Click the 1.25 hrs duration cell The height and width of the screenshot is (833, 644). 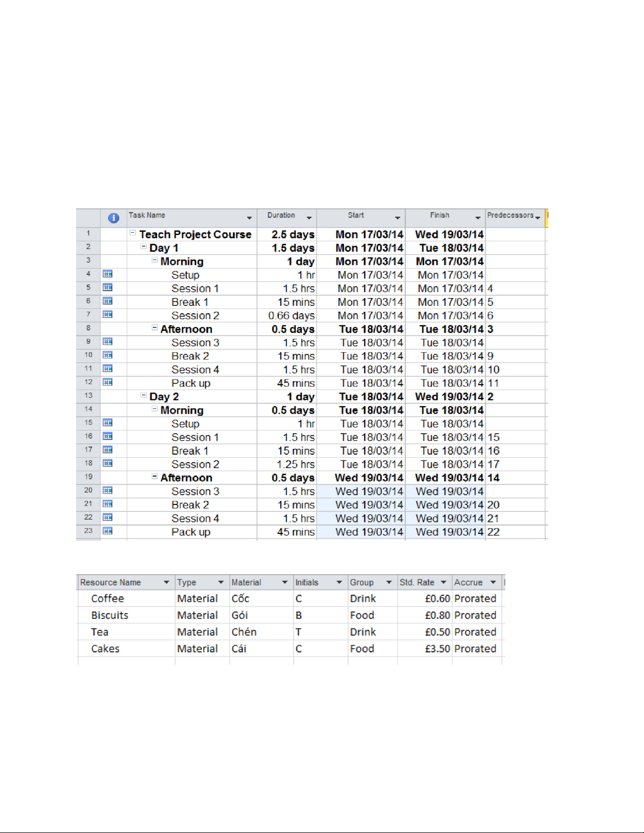pyautogui.click(x=287, y=464)
